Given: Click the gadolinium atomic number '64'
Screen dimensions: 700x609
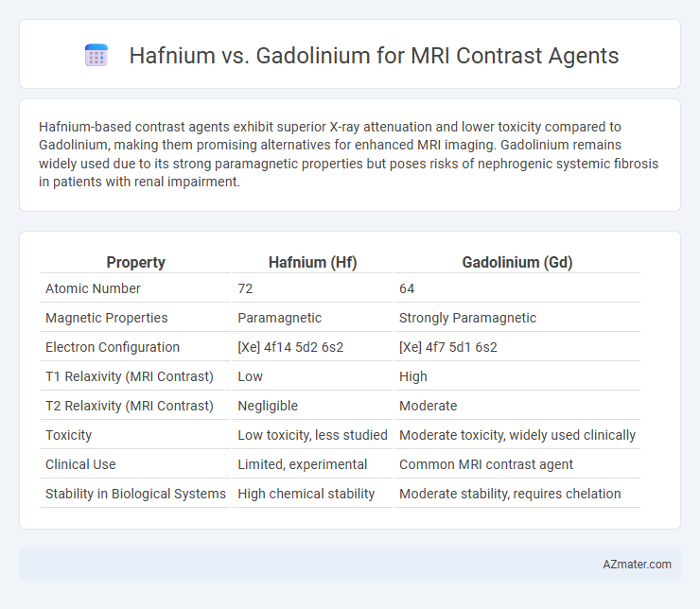Looking at the screenshot, I should click(x=407, y=288).
